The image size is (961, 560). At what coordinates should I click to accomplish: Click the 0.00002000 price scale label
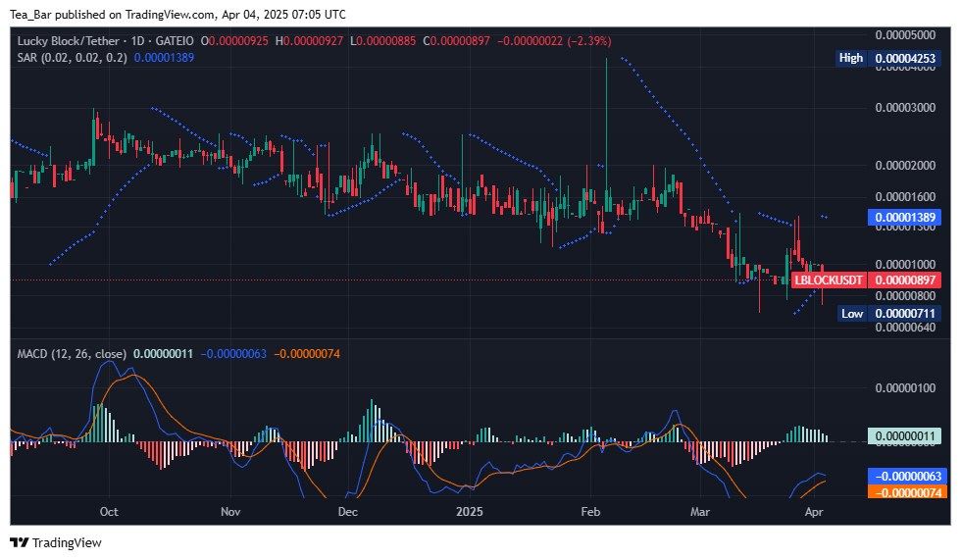(905, 166)
